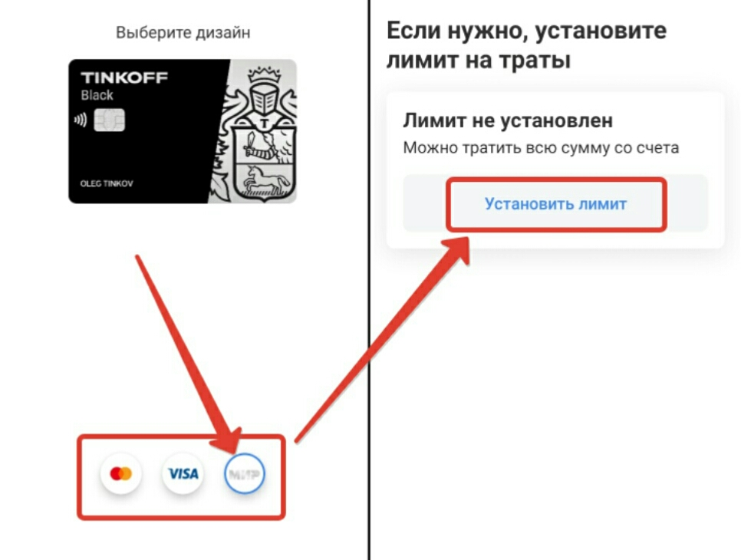The width and height of the screenshot is (741, 560).
Task: Click the red arrow pointing to MIR
Action: (x=189, y=354)
